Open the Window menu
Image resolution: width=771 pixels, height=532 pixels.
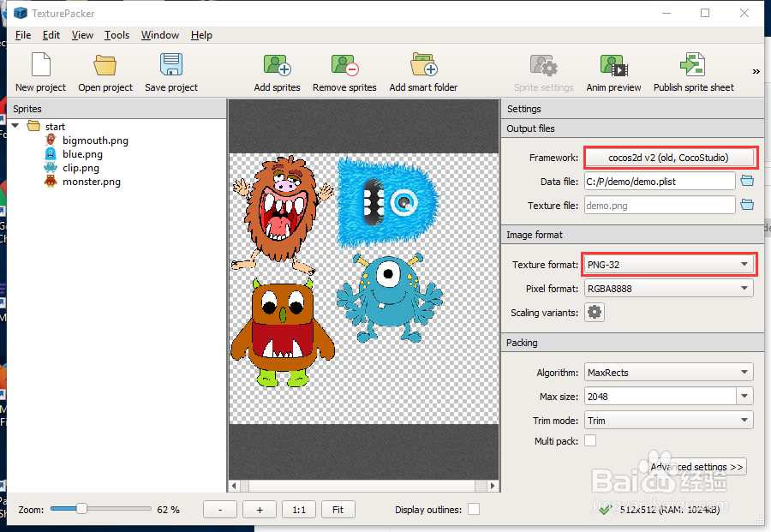click(160, 35)
